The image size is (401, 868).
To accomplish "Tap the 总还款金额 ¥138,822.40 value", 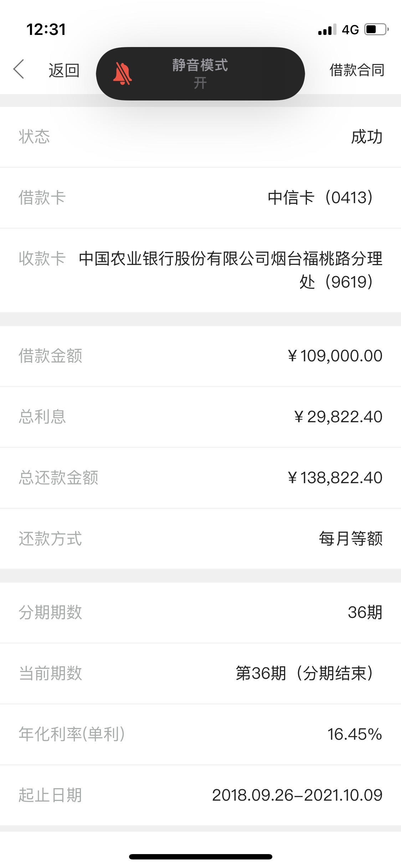I will [x=335, y=478].
